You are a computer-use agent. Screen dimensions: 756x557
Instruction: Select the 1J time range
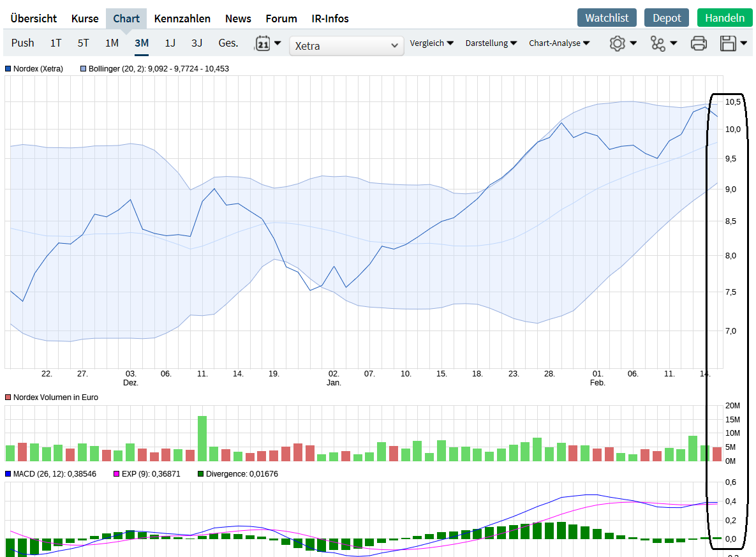pos(170,43)
